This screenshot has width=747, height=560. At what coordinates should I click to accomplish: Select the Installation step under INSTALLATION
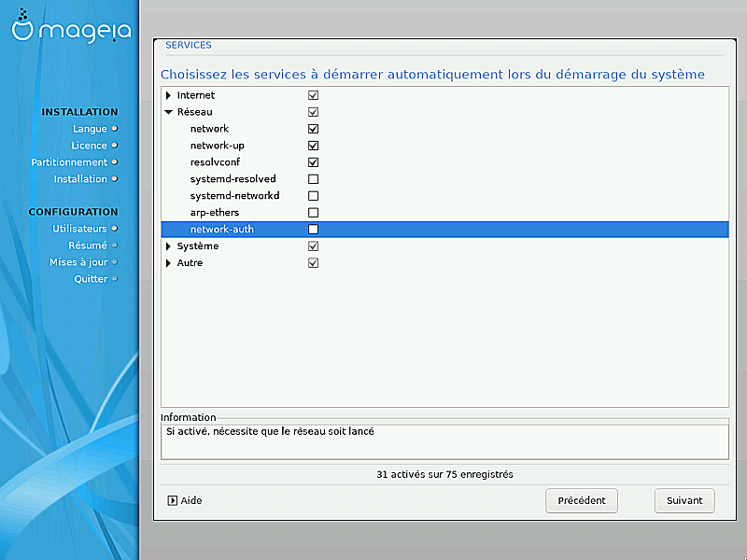[x=80, y=178]
